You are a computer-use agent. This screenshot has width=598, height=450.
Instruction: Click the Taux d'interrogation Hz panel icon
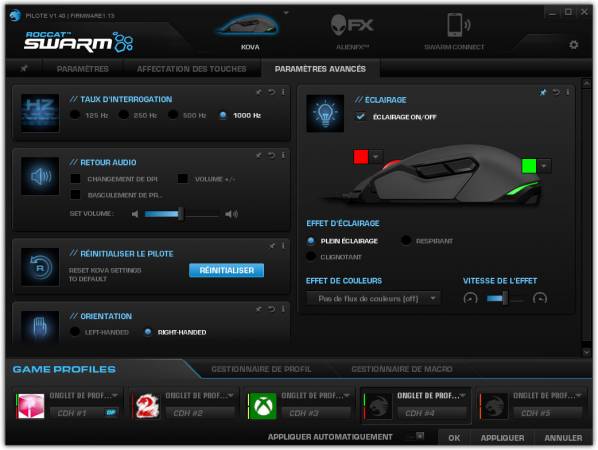click(x=40, y=113)
